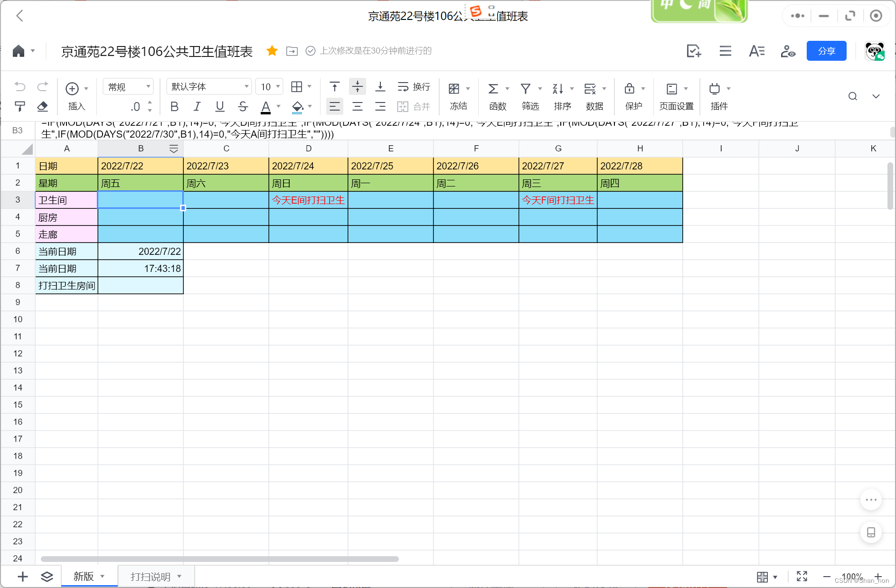Open the 插入 insert menu
This screenshot has height=588, width=896.
[76, 97]
